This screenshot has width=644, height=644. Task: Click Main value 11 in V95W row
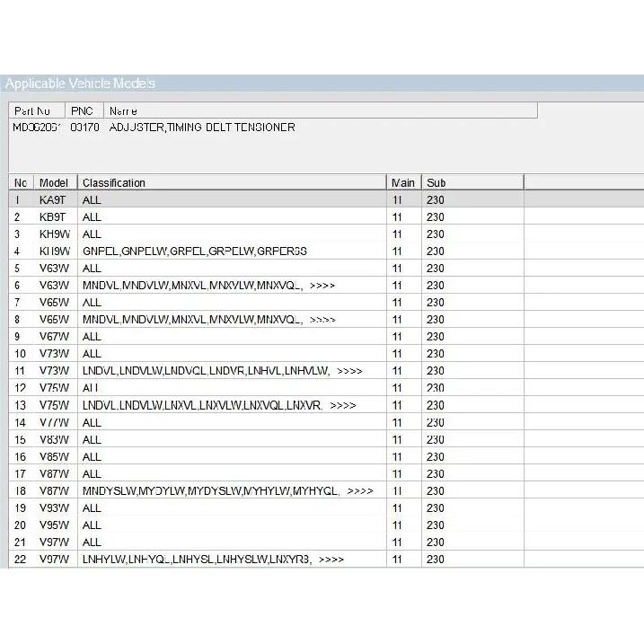click(397, 525)
